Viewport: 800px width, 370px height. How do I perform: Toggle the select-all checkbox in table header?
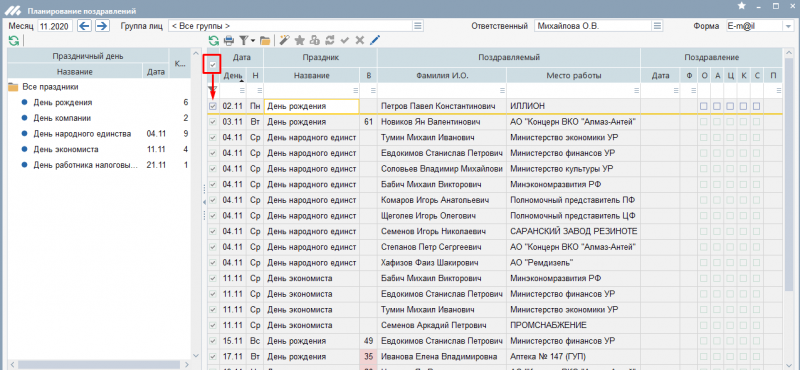(x=213, y=64)
